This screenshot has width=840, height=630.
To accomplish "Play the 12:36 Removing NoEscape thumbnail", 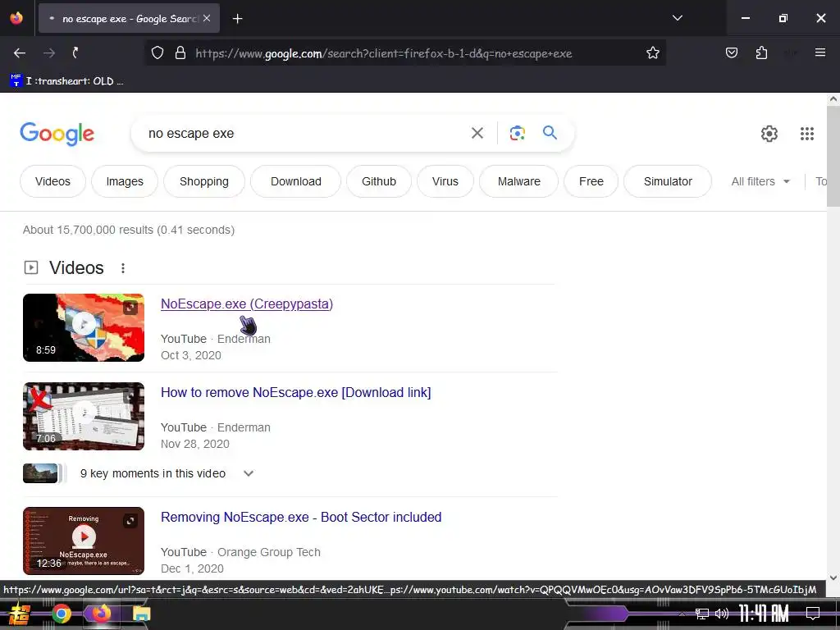I will pos(84,541).
